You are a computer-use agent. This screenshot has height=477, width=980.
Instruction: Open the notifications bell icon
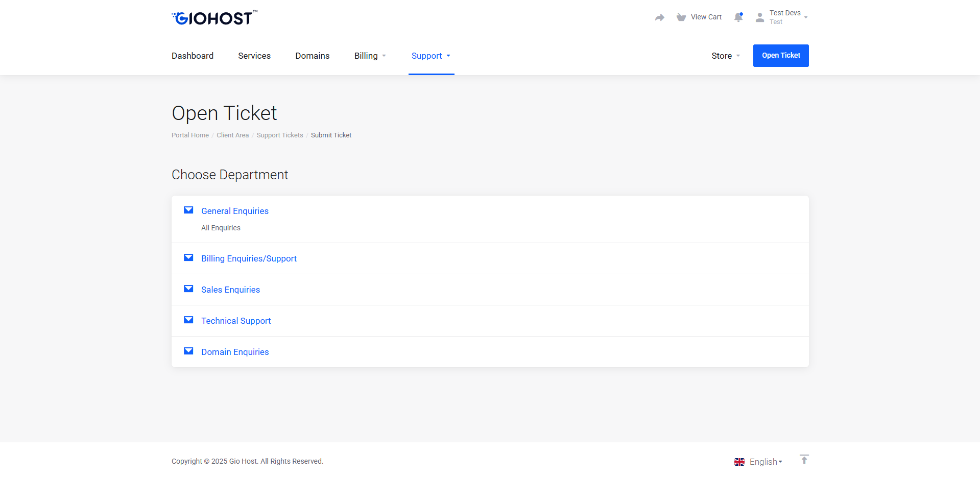[x=738, y=17]
